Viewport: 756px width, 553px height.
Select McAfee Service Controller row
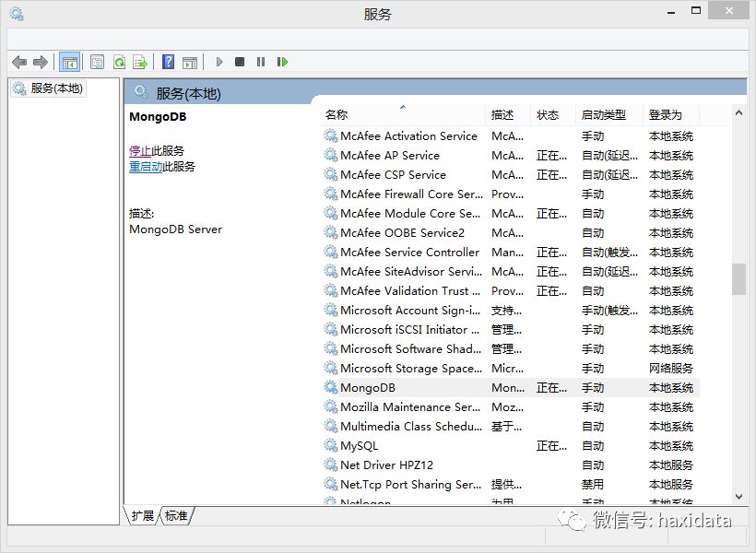click(x=510, y=253)
